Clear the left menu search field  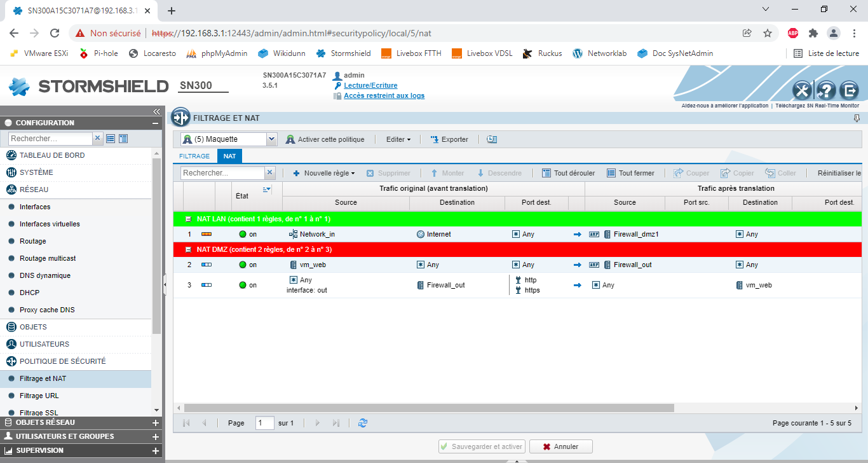(97, 138)
